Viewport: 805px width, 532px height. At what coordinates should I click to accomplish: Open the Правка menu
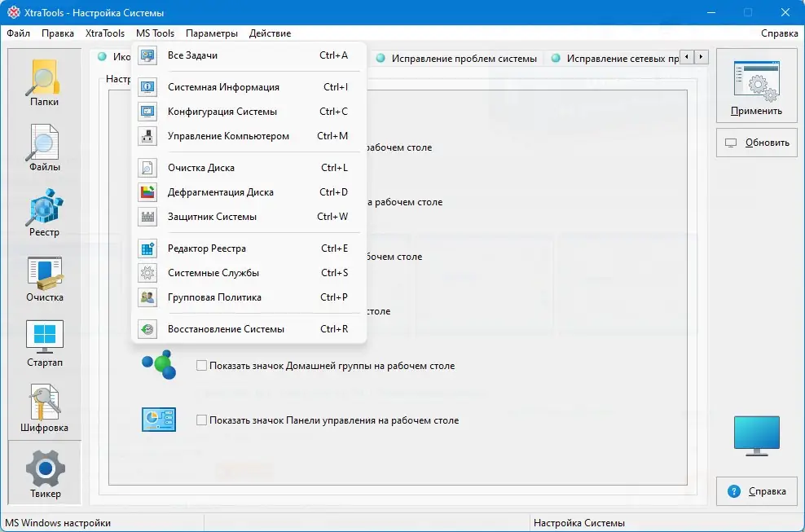58,33
